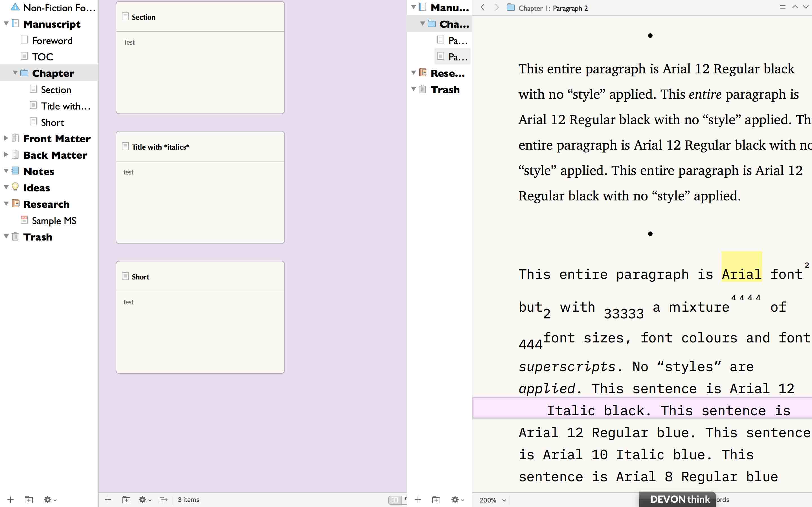Collapse the Chapter folder in left binder
The height and width of the screenshot is (507, 812).
(x=15, y=73)
